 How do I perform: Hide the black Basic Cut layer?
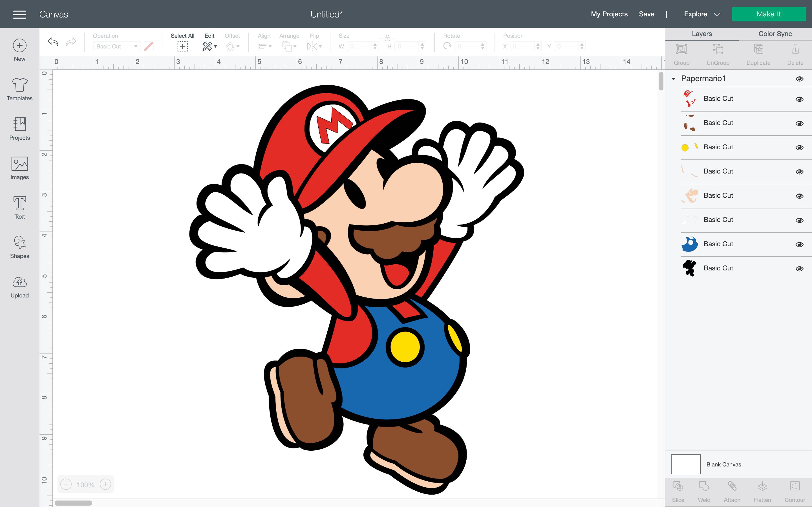[x=800, y=268]
